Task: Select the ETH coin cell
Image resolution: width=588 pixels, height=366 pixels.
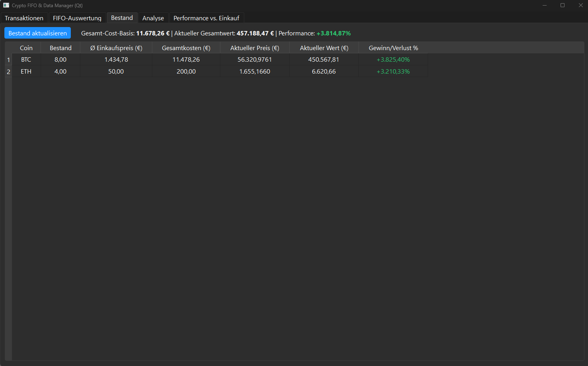Action: coord(26,71)
